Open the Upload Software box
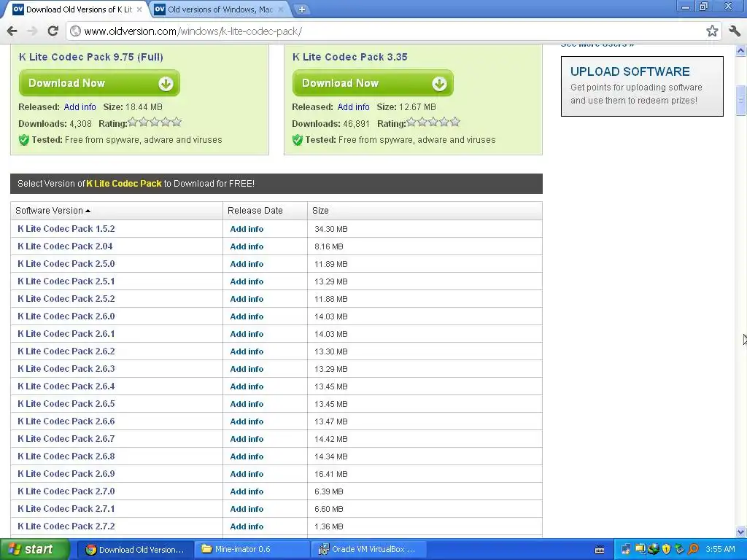Screen dimensions: 747x560 coord(642,86)
